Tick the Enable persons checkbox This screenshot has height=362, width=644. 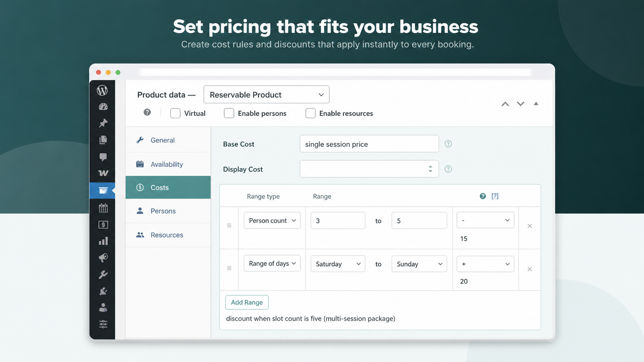coord(229,113)
